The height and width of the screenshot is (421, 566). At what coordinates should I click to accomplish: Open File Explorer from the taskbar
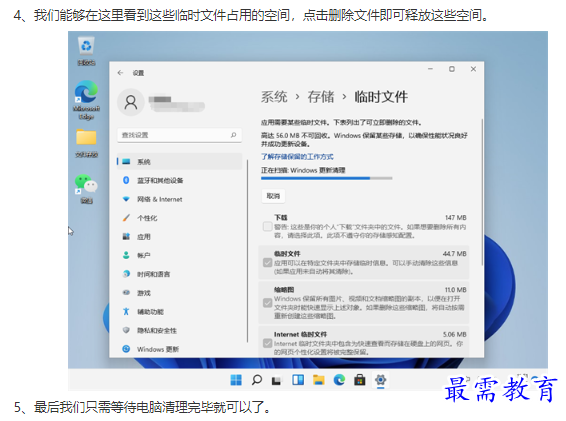coord(318,380)
